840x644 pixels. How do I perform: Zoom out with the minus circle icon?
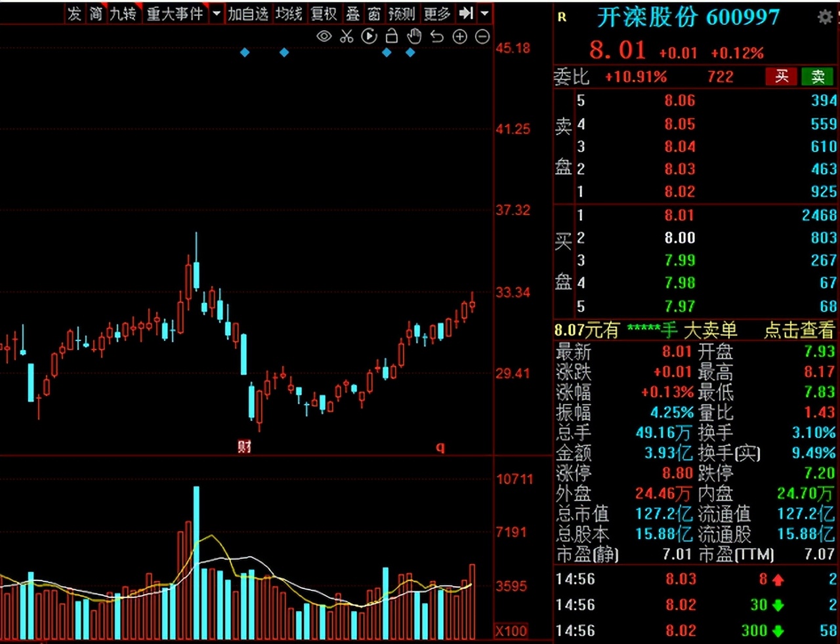coord(482,37)
